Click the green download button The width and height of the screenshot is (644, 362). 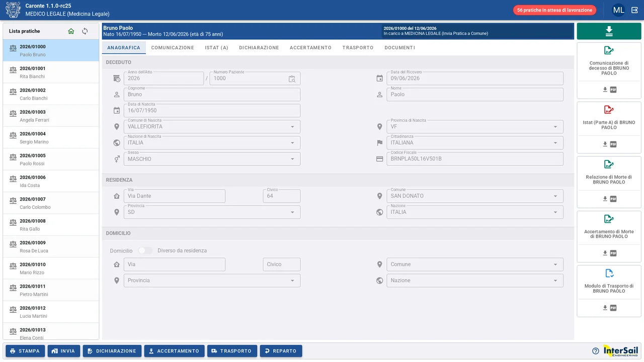(x=609, y=31)
